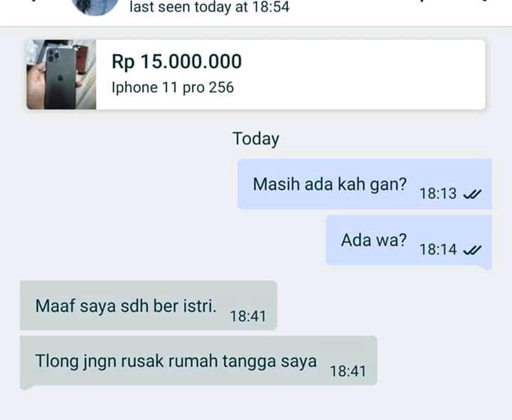Screen dimensions: 512x420
Task: Tap the back arrow fragment at header's left
Action: pyautogui.click(x=33, y=1)
